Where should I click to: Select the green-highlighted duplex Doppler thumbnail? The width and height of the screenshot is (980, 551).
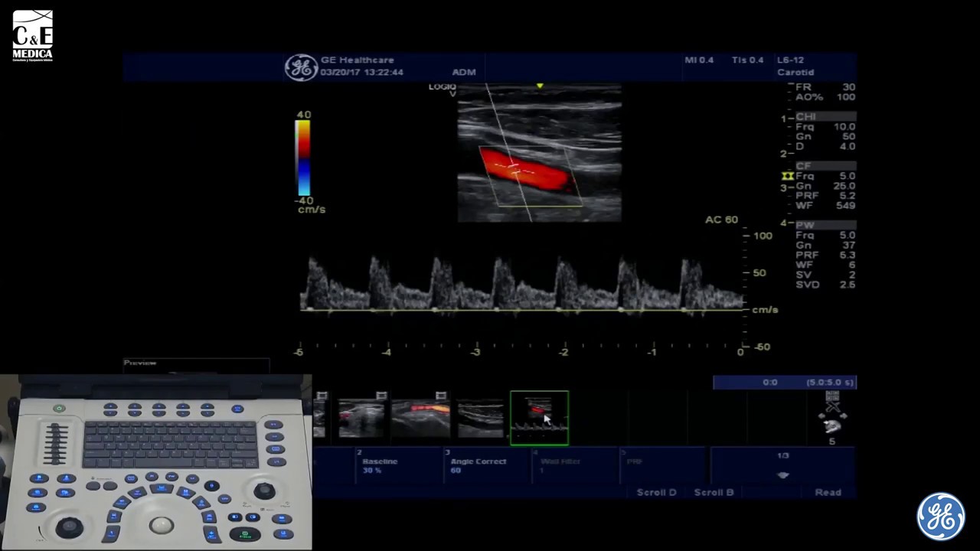click(539, 417)
